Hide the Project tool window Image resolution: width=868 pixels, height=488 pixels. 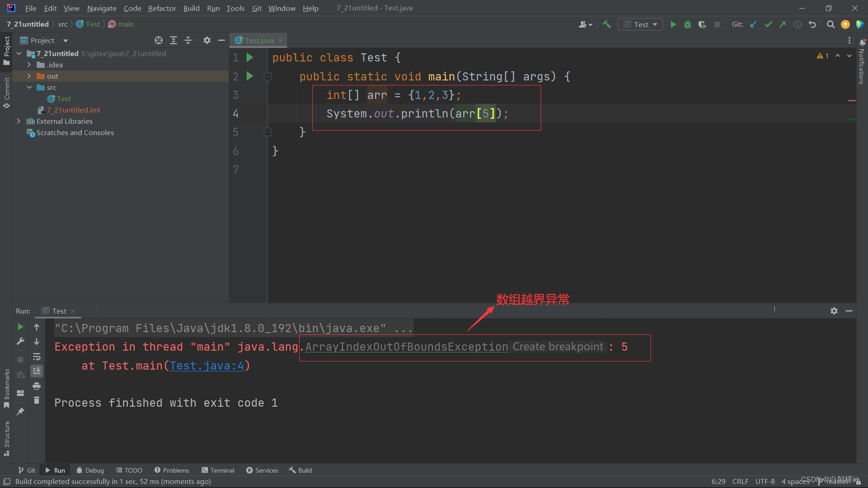(222, 40)
